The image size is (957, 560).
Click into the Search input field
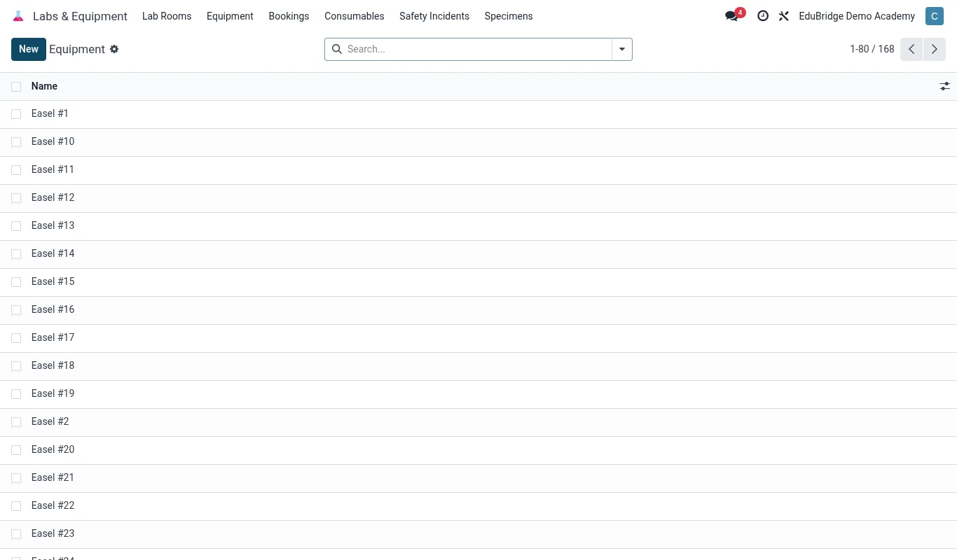click(476, 49)
